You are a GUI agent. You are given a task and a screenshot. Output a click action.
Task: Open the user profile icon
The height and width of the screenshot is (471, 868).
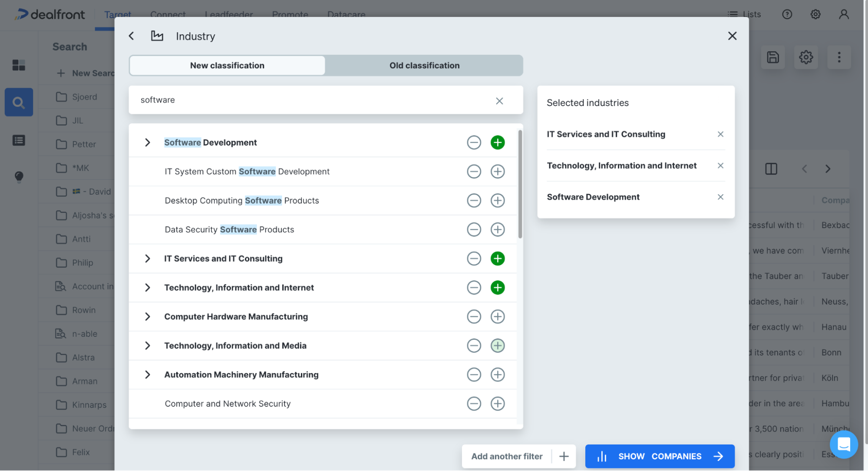(x=843, y=14)
